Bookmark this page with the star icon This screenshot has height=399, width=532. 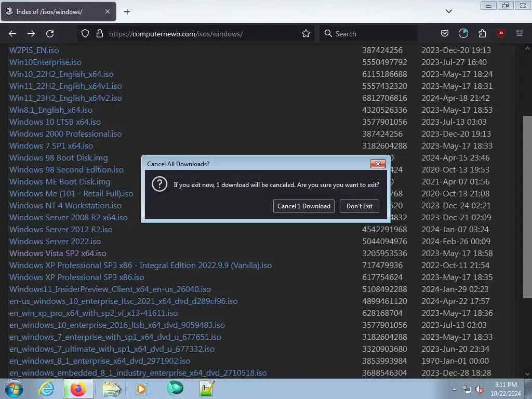point(305,34)
